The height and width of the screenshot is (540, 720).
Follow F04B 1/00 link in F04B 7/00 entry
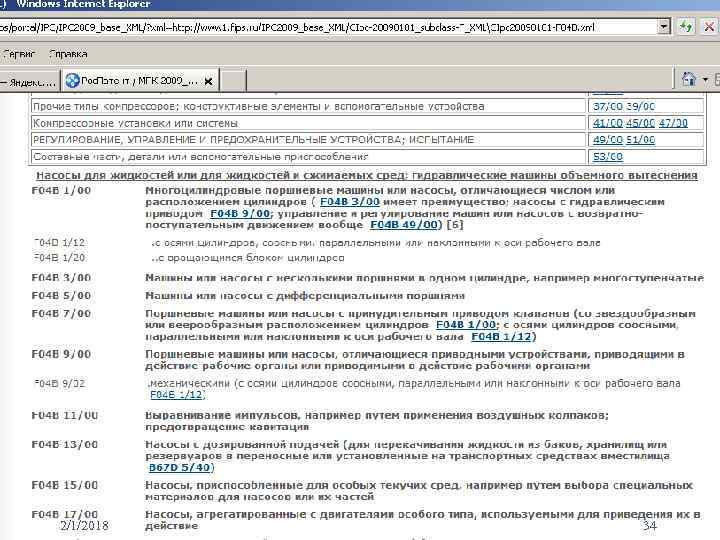(x=466, y=325)
